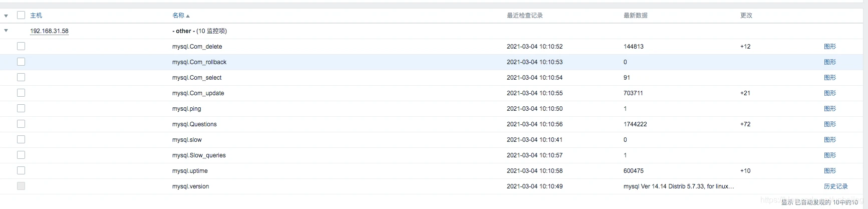
Task: Check the mysql.Com_update row checkbox
Action: tap(21, 93)
